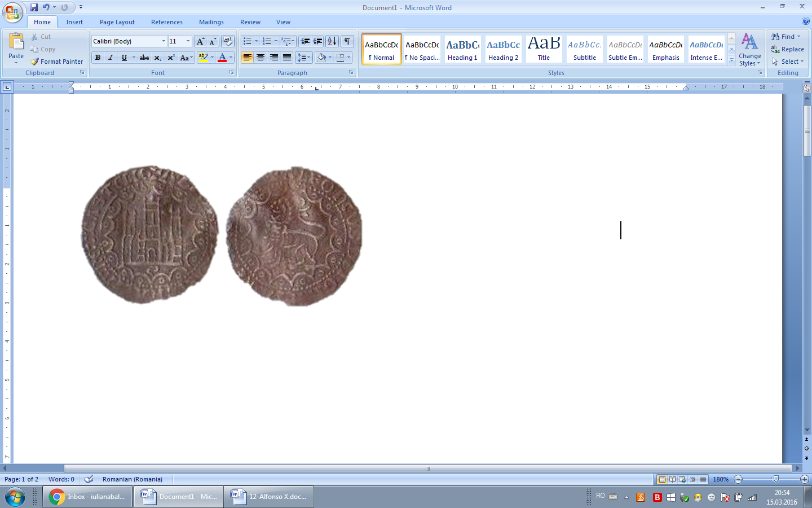Click the Save icon in quick access toolbar
Image resolution: width=812 pixels, height=508 pixels.
point(34,7)
